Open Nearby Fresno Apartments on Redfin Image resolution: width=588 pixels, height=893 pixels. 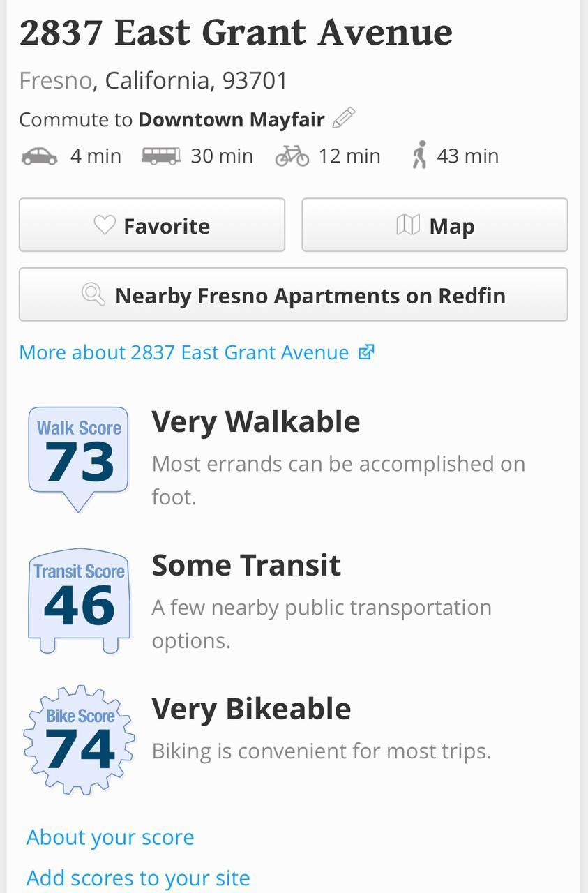click(x=294, y=294)
